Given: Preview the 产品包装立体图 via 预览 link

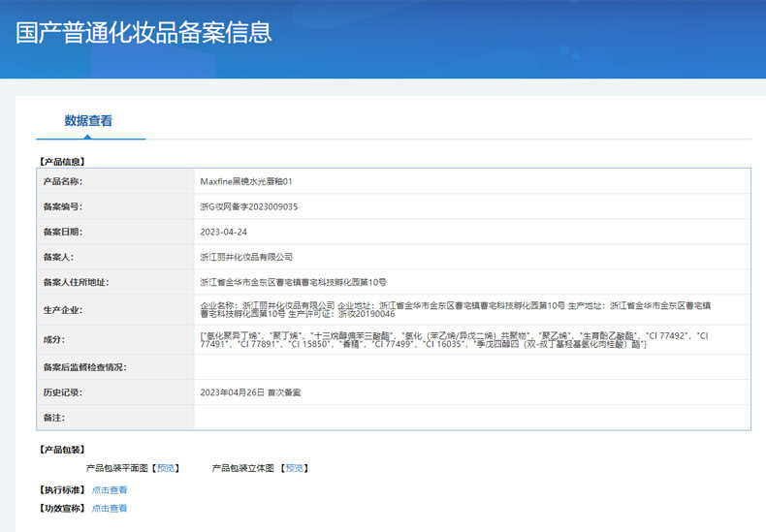Looking at the screenshot, I should coord(295,468).
